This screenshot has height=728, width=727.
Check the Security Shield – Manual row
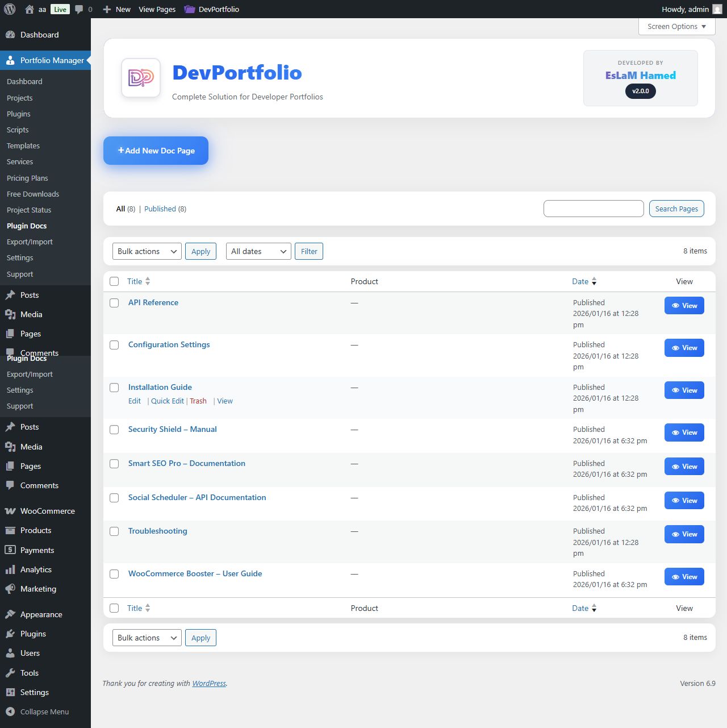click(x=114, y=430)
